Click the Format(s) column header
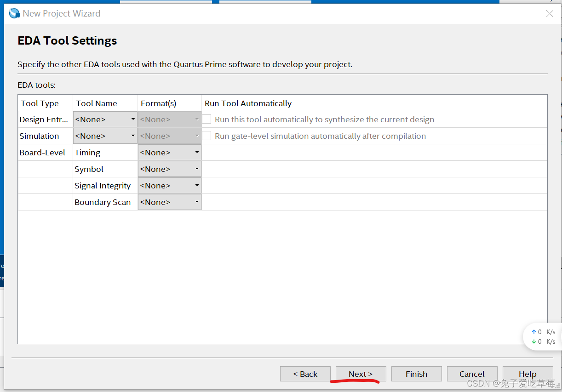This screenshot has height=392, width=562. tap(170, 103)
